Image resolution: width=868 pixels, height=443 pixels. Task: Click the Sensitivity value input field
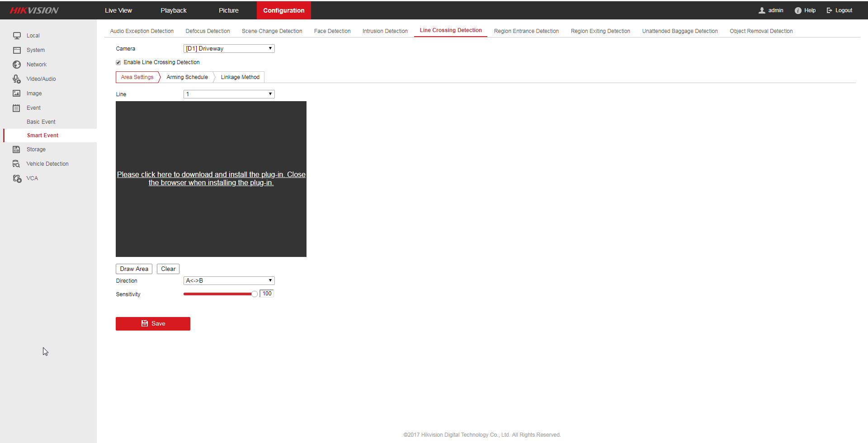point(267,294)
